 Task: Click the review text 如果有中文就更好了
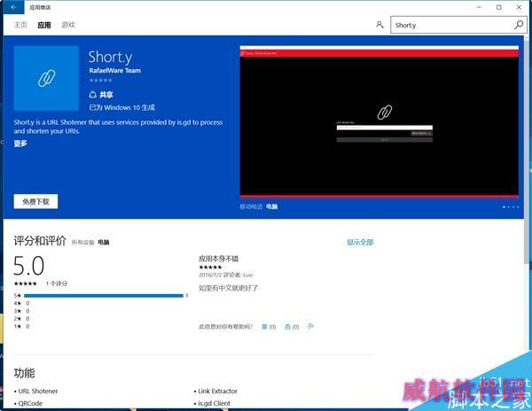229,288
